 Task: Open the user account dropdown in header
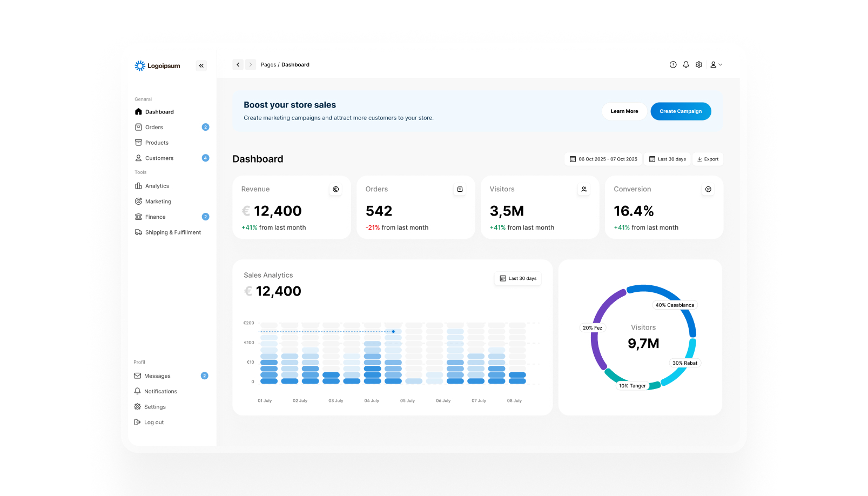716,65
